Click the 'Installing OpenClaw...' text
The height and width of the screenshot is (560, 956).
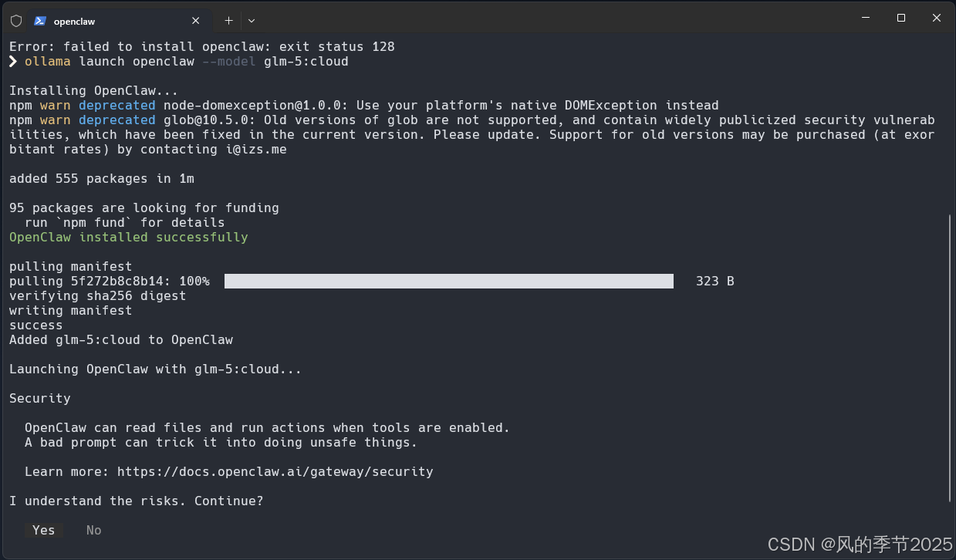(x=94, y=90)
